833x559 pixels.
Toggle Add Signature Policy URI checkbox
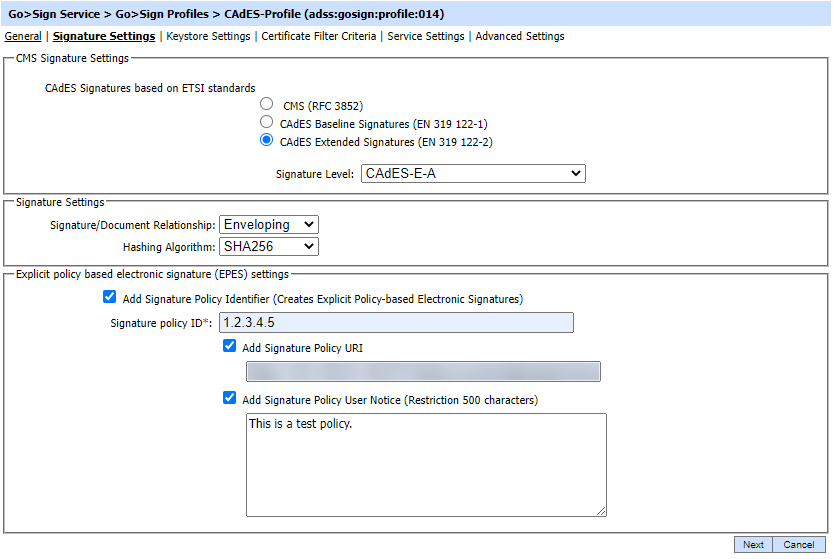click(x=230, y=346)
